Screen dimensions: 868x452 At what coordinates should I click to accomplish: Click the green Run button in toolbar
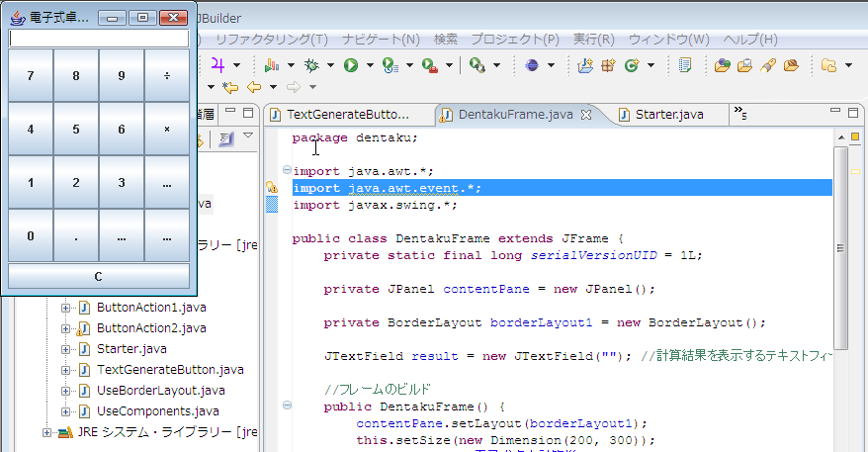pos(350,66)
